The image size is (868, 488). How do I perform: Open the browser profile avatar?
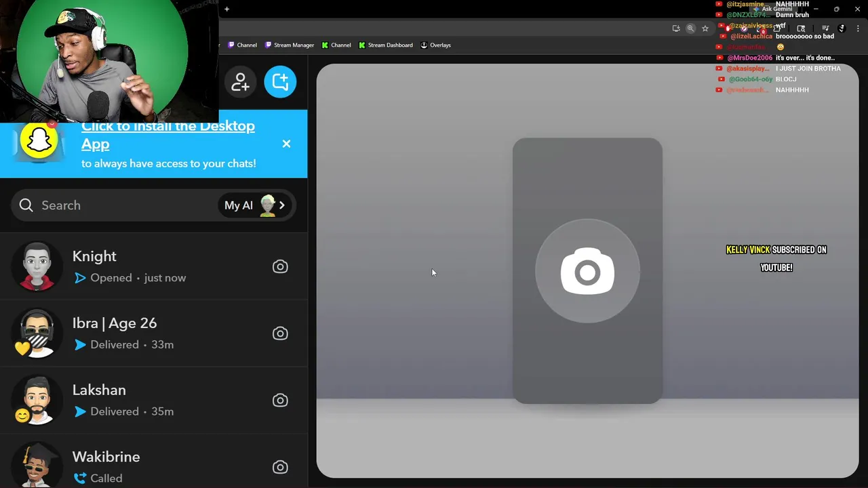tap(842, 28)
